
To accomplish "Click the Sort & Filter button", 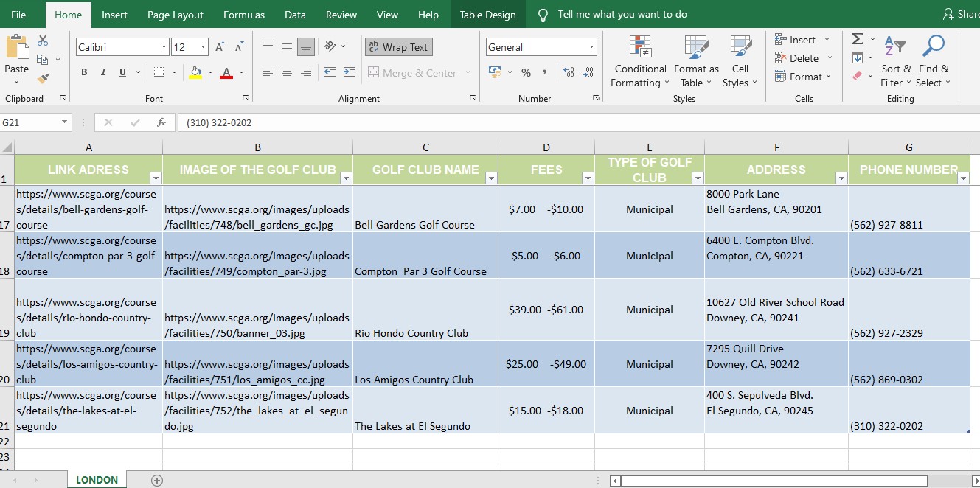I will coord(895,61).
